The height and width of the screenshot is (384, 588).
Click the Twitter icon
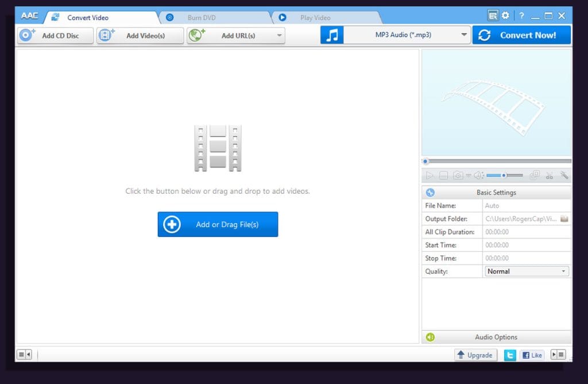tap(510, 355)
